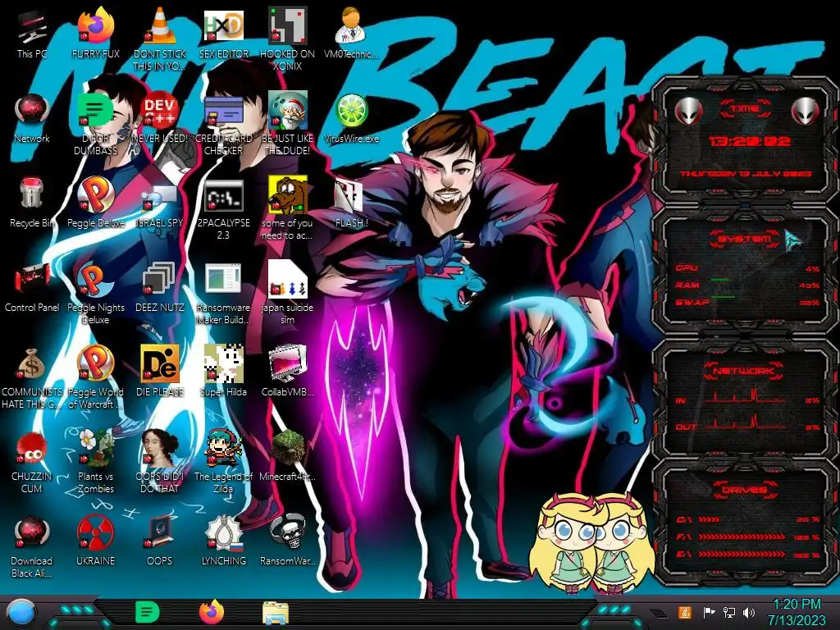Open the Start orb on the taskbar
Image resolution: width=840 pixels, height=630 pixels.
click(x=20, y=612)
